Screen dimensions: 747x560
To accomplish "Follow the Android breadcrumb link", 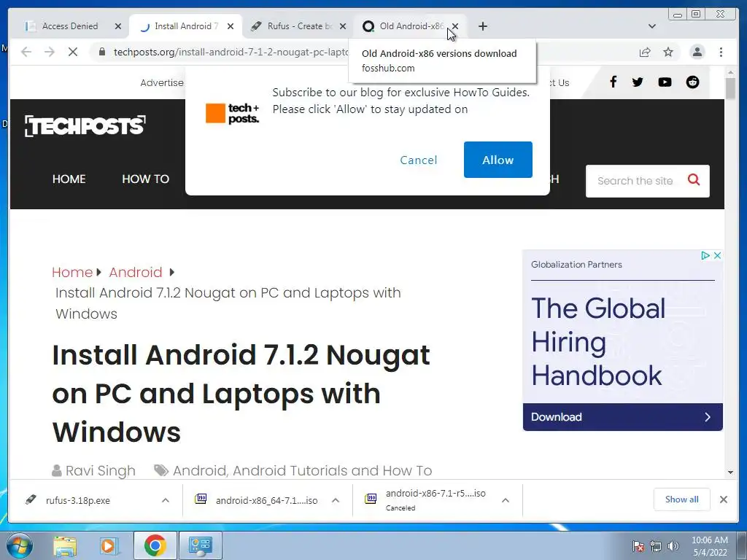I will coord(135,272).
